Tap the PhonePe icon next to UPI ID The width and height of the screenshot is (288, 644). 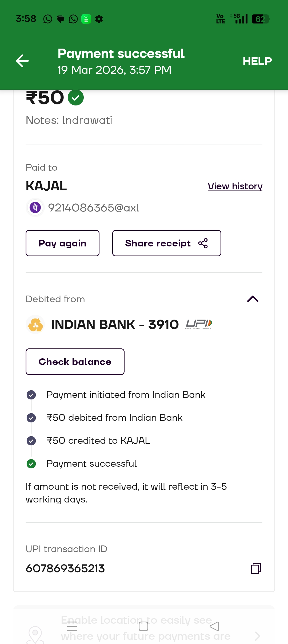[x=35, y=207]
